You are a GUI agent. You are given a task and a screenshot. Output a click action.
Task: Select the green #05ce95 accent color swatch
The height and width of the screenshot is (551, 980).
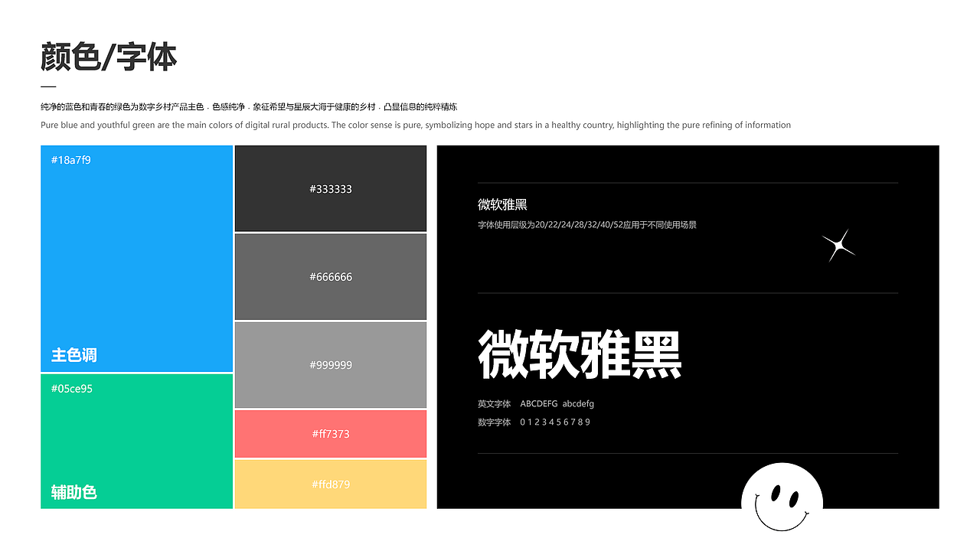tap(136, 440)
